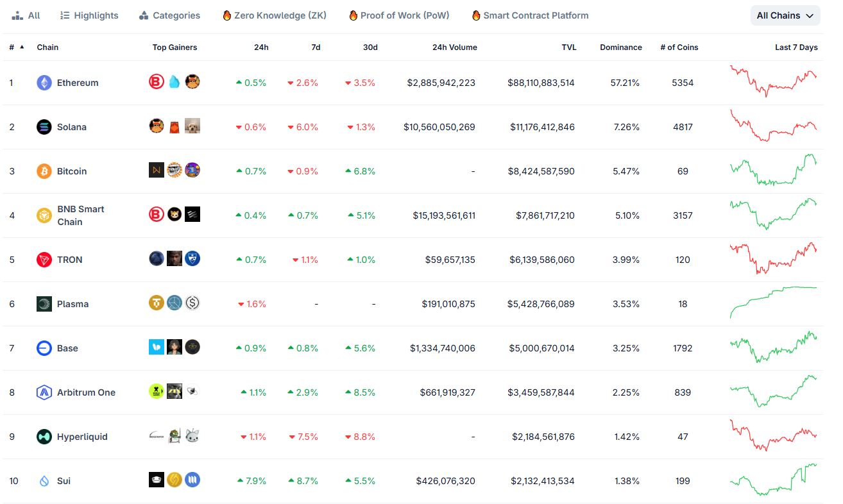This screenshot has height=504, width=843.
Task: Click the BNB Smart Chain logo icon
Action: [x=44, y=215]
